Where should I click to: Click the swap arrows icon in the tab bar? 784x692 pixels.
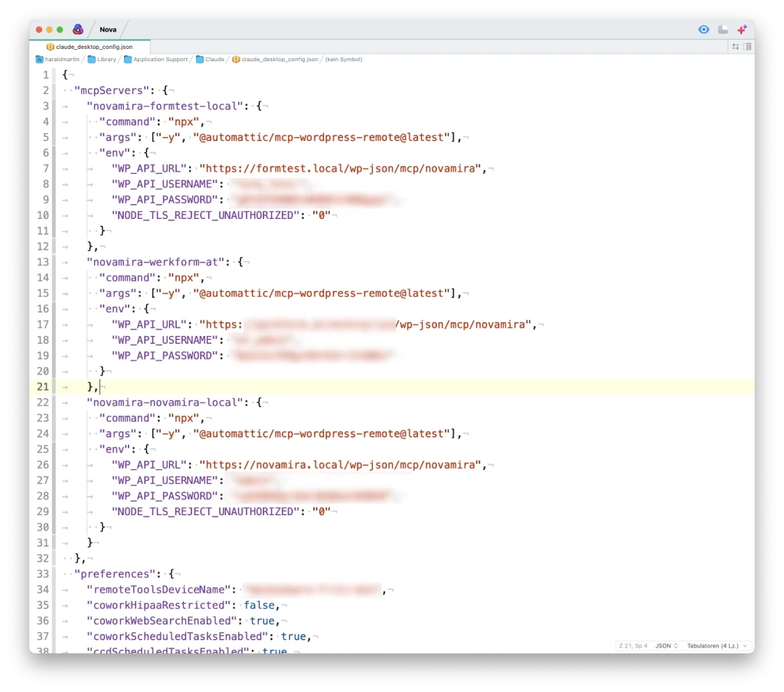736,47
